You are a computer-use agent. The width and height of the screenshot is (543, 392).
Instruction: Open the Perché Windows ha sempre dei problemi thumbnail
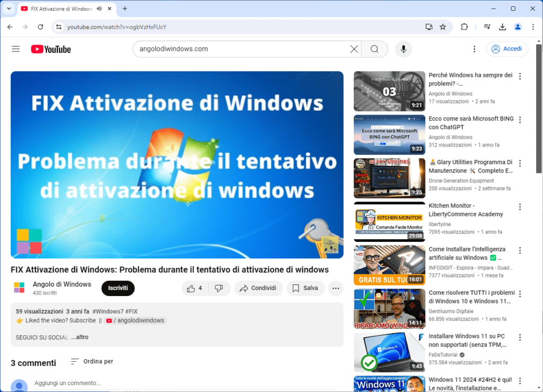point(389,91)
